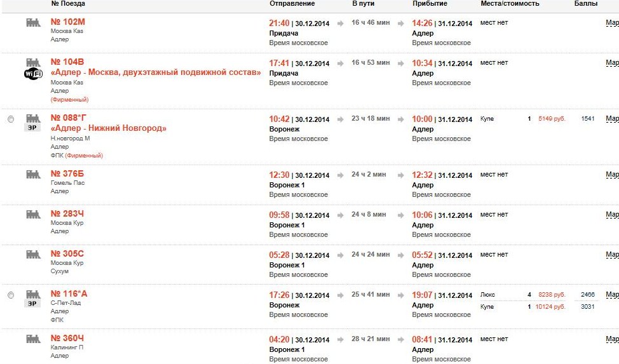This screenshot has height=364, width=619.
Task: Click the train icon for № 102М
Action: click(x=33, y=22)
